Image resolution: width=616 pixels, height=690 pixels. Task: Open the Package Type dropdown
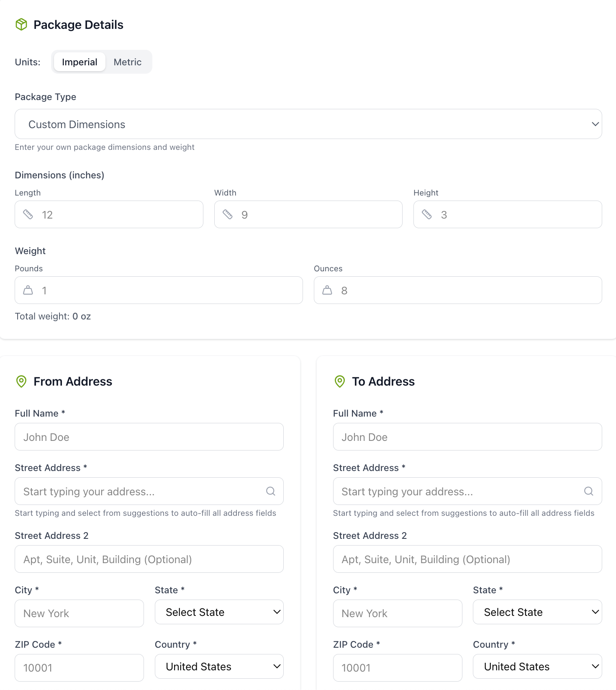pyautogui.click(x=308, y=124)
